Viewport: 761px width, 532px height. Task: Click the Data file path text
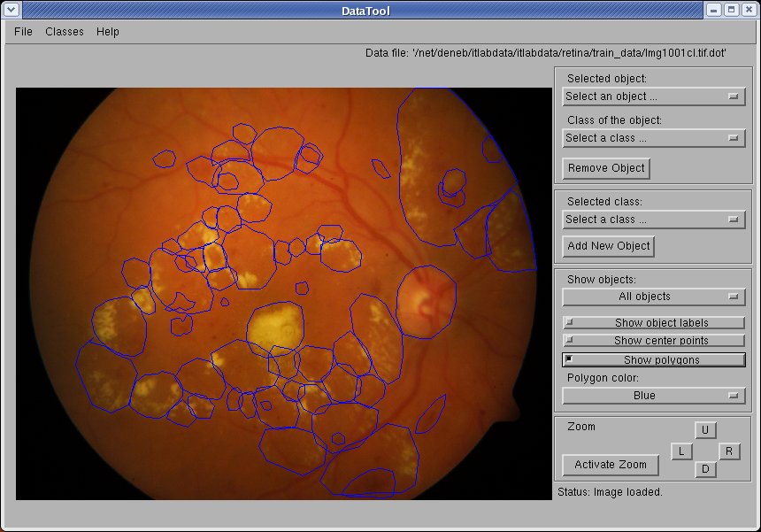[x=545, y=53]
